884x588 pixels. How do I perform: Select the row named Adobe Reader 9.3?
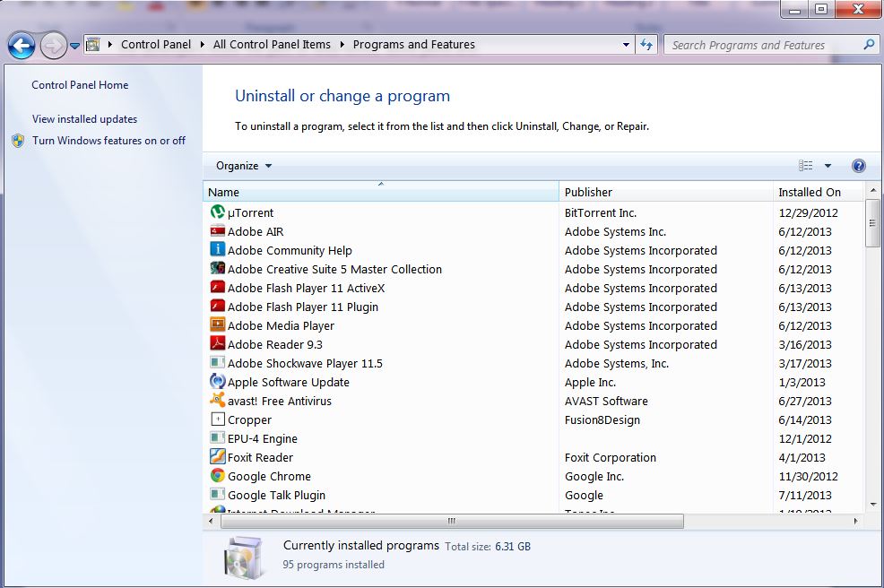click(533, 344)
